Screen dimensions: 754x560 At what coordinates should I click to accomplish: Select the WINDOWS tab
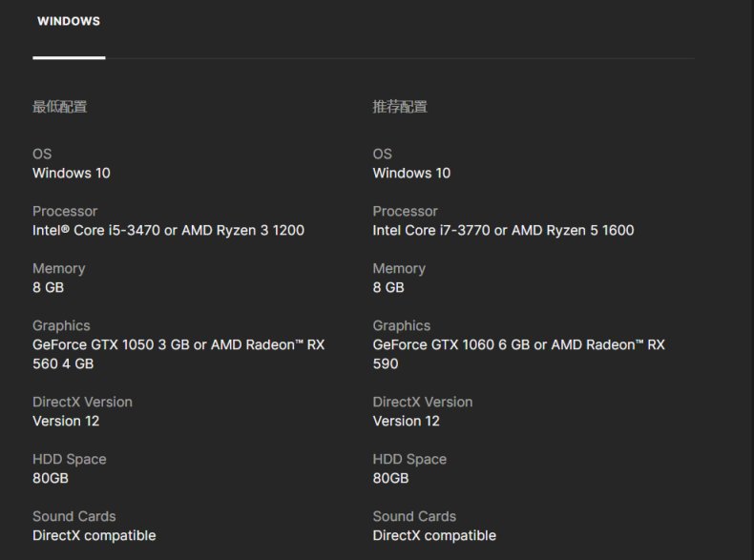(x=69, y=21)
